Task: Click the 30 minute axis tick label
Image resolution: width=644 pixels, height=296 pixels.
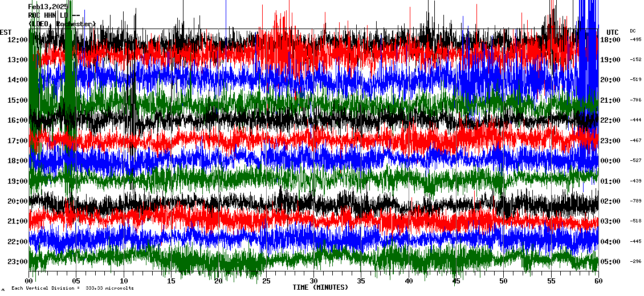Action: tap(314, 281)
